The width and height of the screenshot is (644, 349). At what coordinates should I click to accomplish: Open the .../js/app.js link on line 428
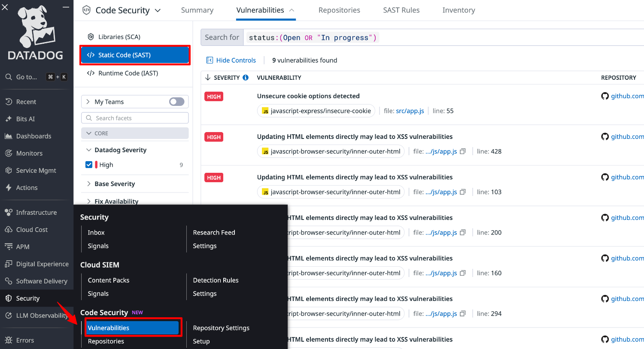441,151
